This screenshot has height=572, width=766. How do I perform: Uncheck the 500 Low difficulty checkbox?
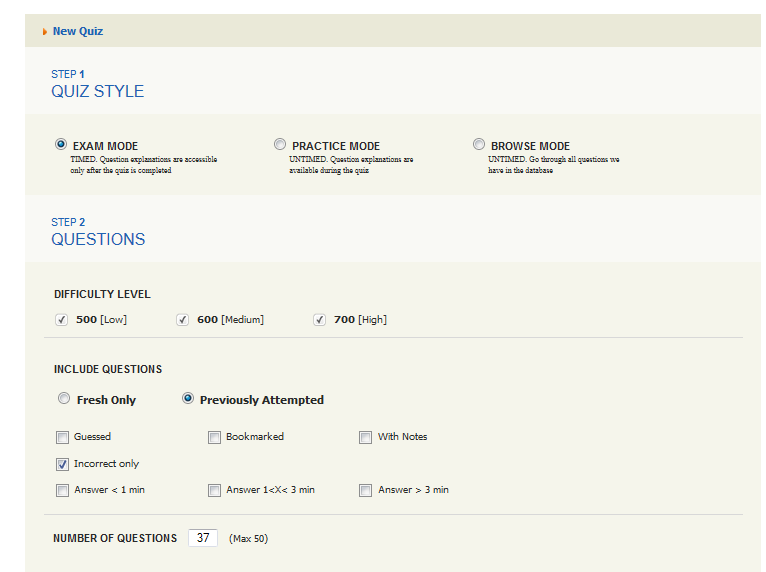(62, 320)
